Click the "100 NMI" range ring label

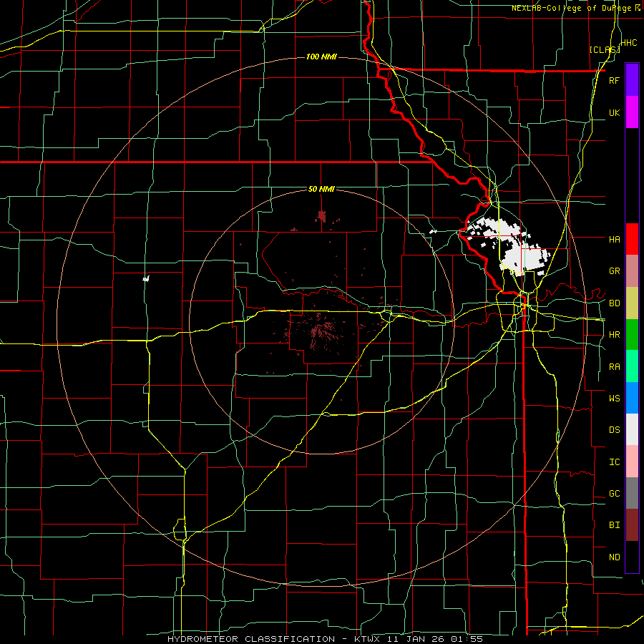pyautogui.click(x=321, y=57)
